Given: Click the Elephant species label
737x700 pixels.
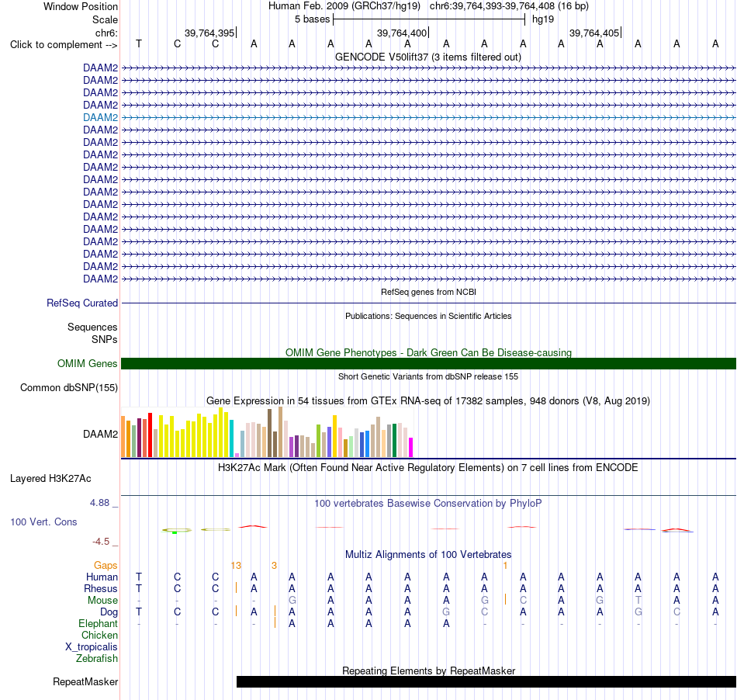Looking at the screenshot, I should 98,623.
